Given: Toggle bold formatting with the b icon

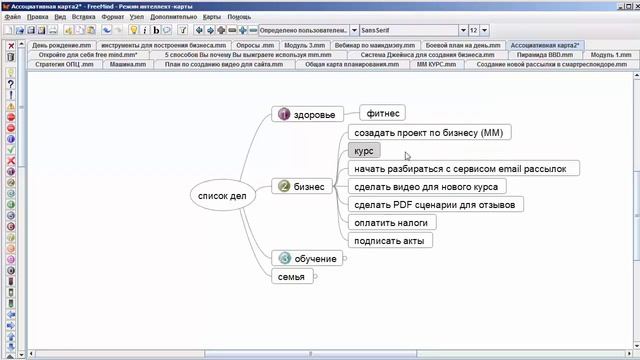Looking at the screenshot, I should click(156, 30).
